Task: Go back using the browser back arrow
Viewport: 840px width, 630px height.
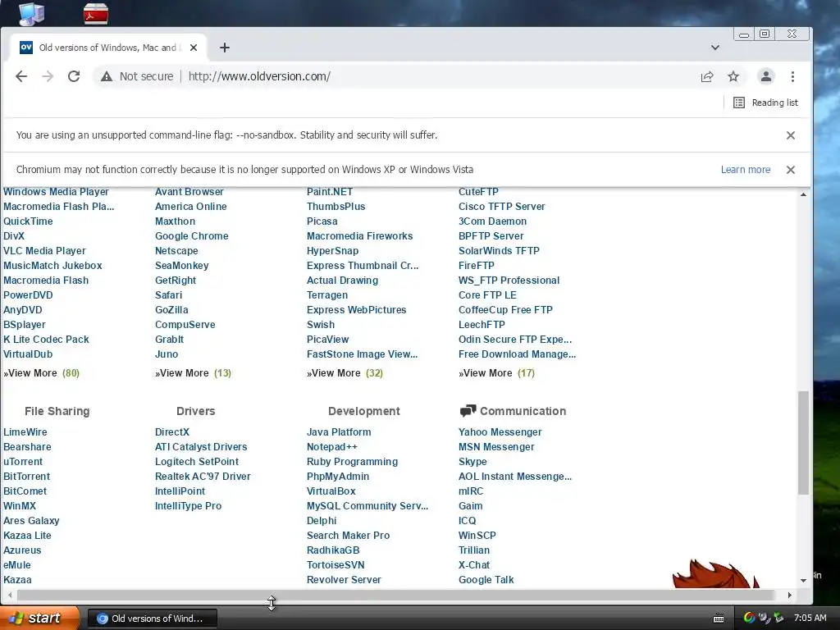Action: pyautogui.click(x=21, y=76)
